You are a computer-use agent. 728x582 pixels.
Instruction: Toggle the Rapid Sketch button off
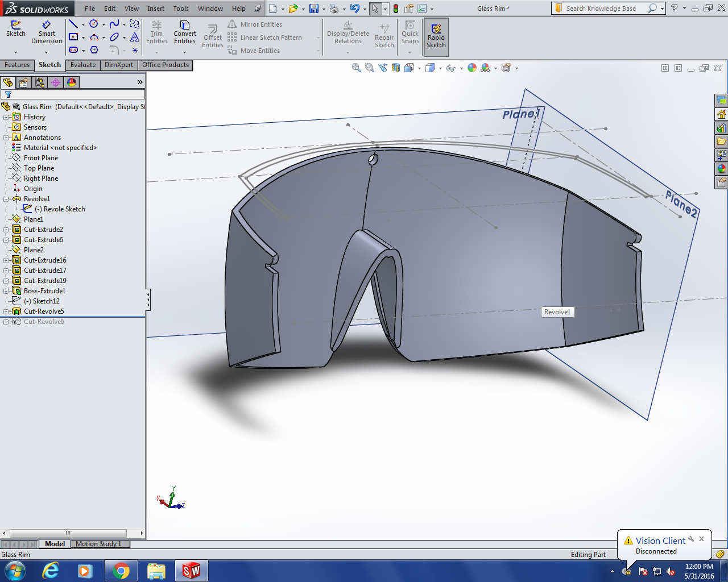tap(436, 36)
